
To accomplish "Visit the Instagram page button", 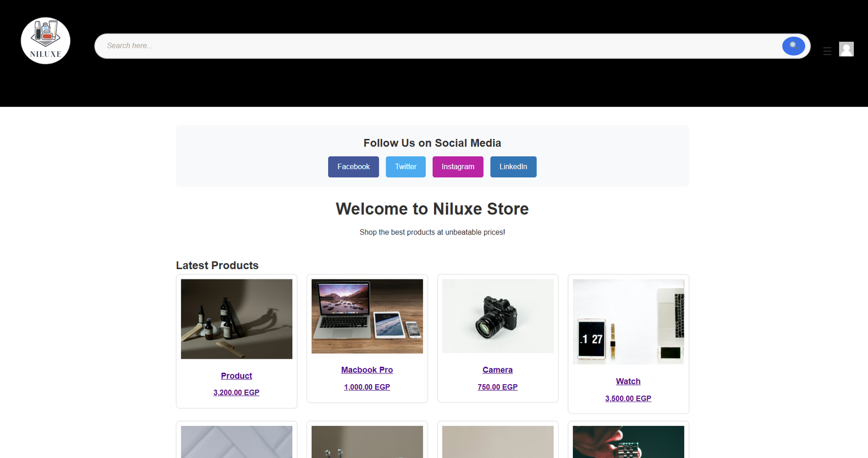I will click(x=458, y=167).
